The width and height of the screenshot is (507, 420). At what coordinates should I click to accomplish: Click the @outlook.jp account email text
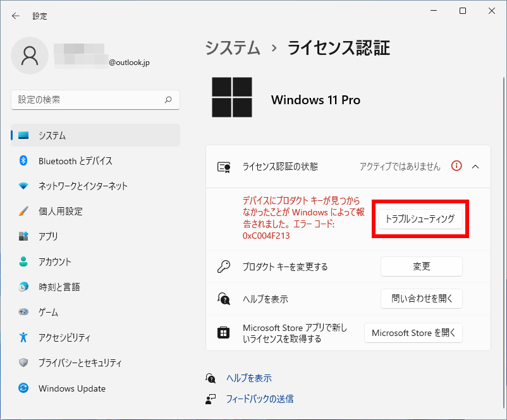(129, 63)
